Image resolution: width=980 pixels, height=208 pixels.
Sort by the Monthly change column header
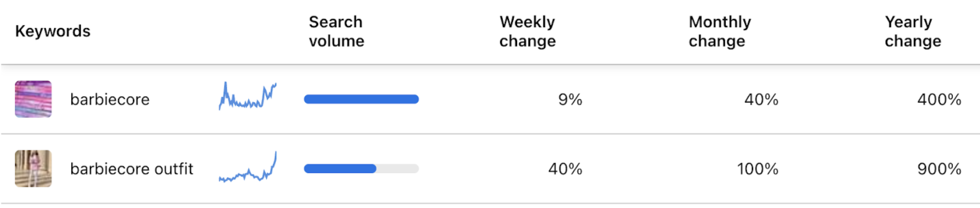720,31
